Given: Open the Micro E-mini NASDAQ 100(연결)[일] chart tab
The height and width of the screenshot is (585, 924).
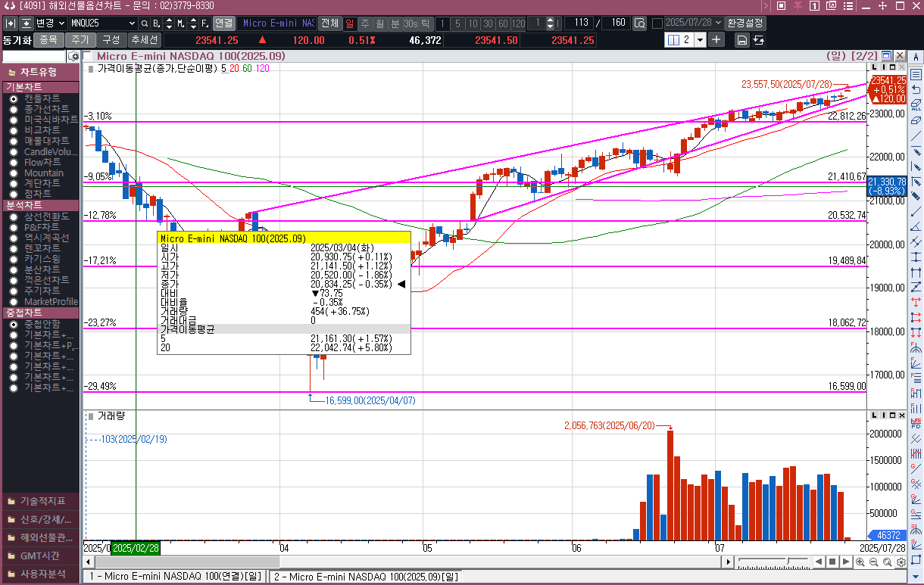Looking at the screenshot, I should (176, 577).
